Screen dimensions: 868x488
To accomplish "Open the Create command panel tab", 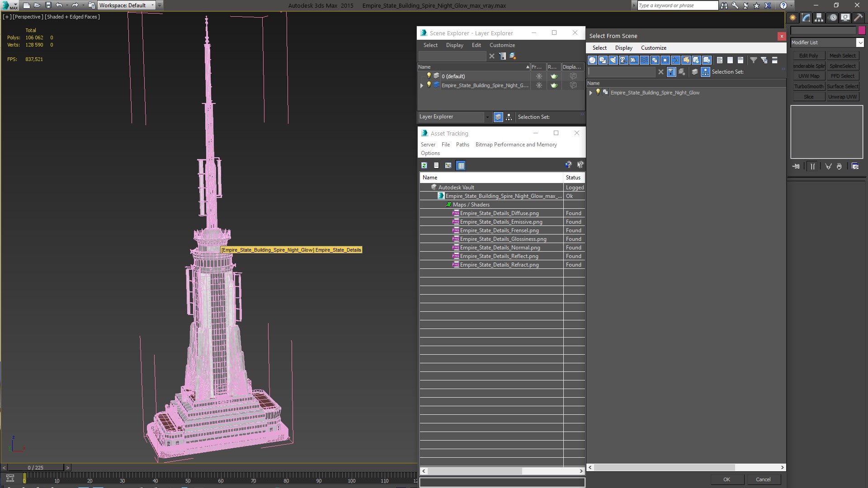I will (x=793, y=18).
